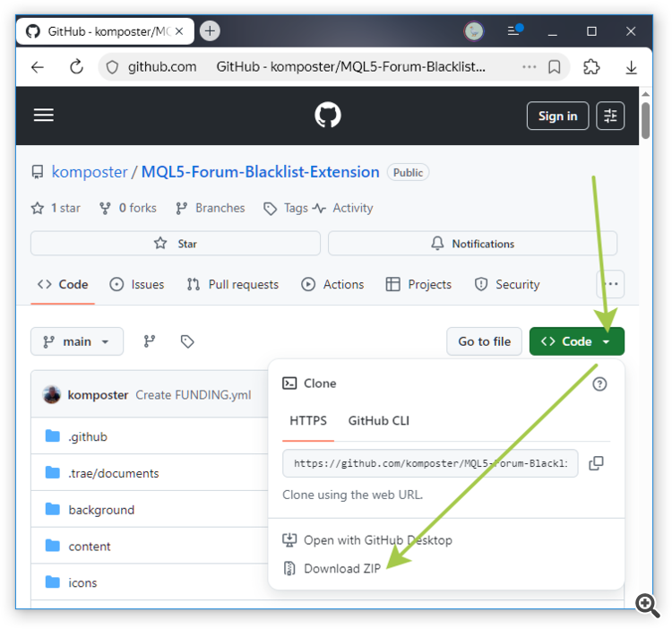Choose Open with GitHub Desktop
Viewport: 672px width, 629px height.
point(367,540)
